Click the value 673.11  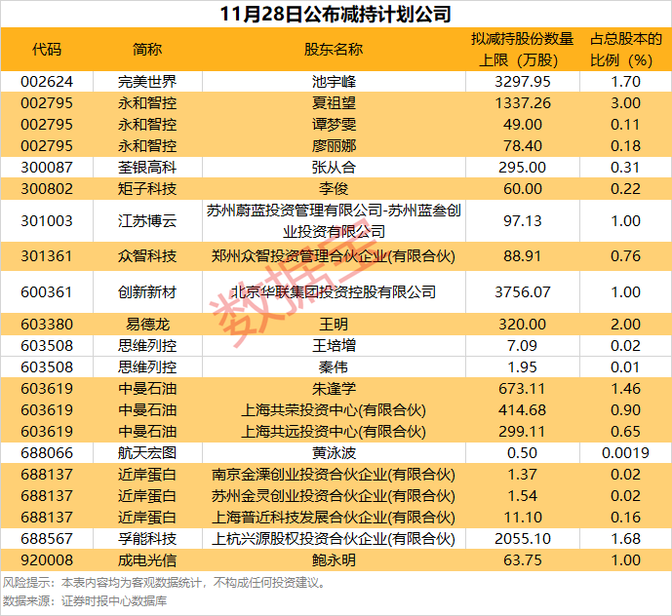522,388
